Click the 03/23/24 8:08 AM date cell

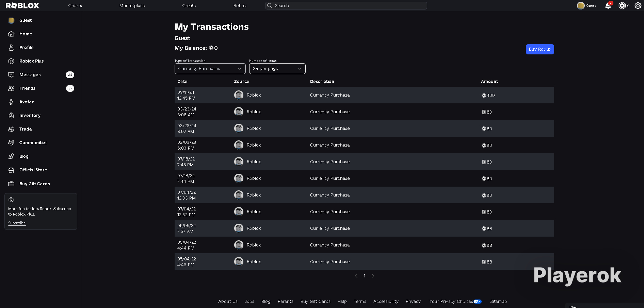click(187, 112)
